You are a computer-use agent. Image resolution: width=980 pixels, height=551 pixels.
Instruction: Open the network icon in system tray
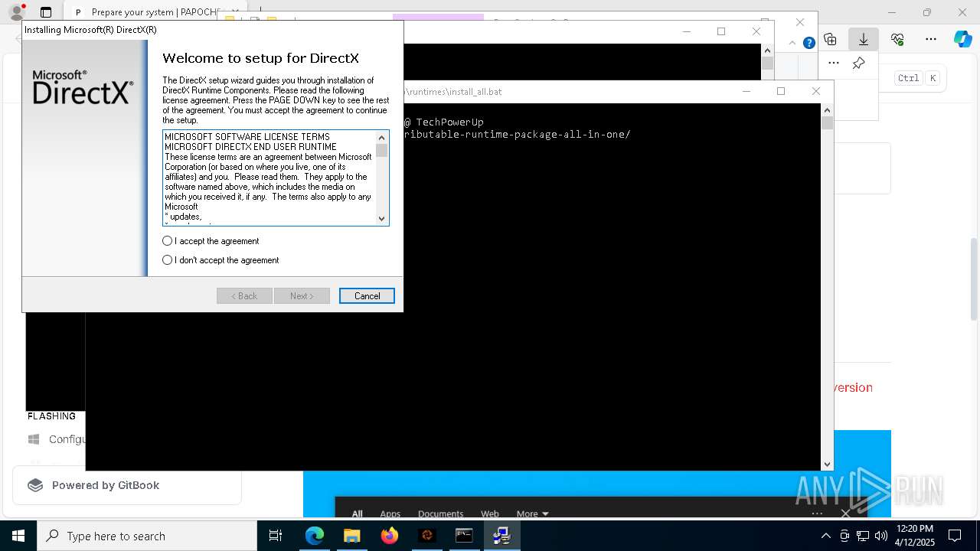[863, 536]
